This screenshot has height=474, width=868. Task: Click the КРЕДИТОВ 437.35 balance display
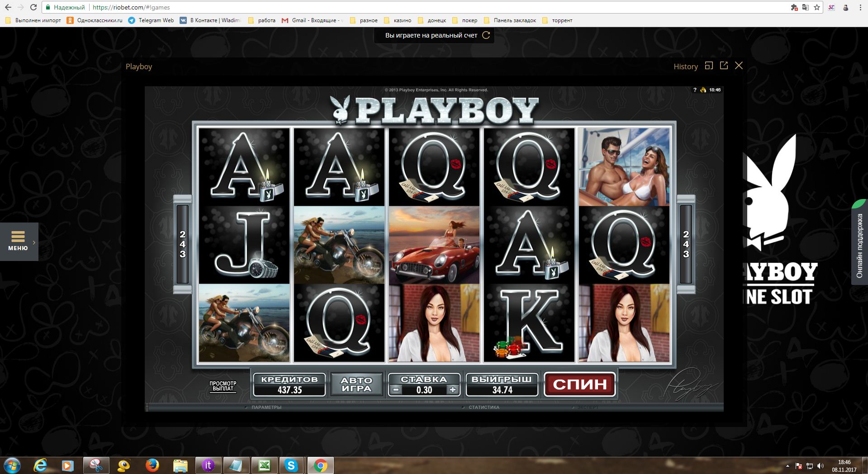tap(289, 384)
